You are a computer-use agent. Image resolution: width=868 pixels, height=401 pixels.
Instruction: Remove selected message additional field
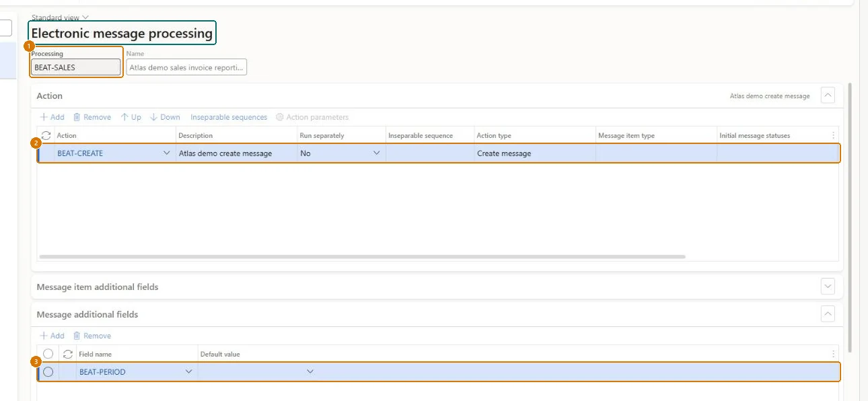point(92,336)
